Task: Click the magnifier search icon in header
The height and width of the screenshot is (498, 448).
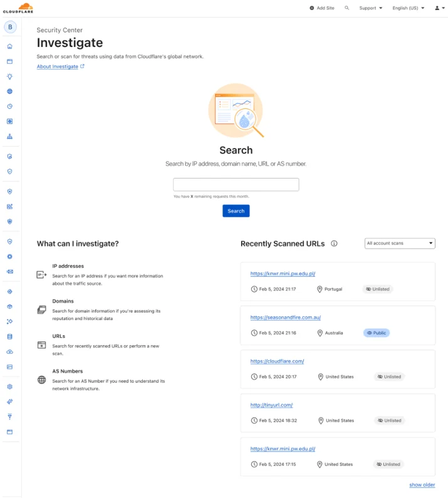Action: click(x=346, y=8)
